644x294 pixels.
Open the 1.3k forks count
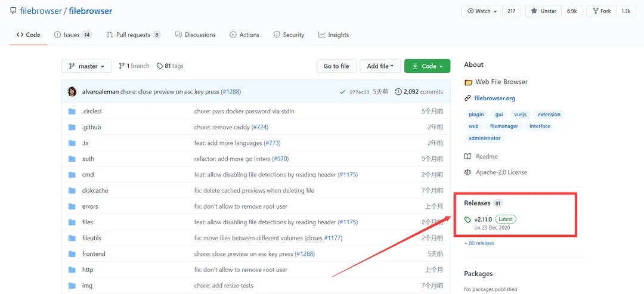point(626,11)
